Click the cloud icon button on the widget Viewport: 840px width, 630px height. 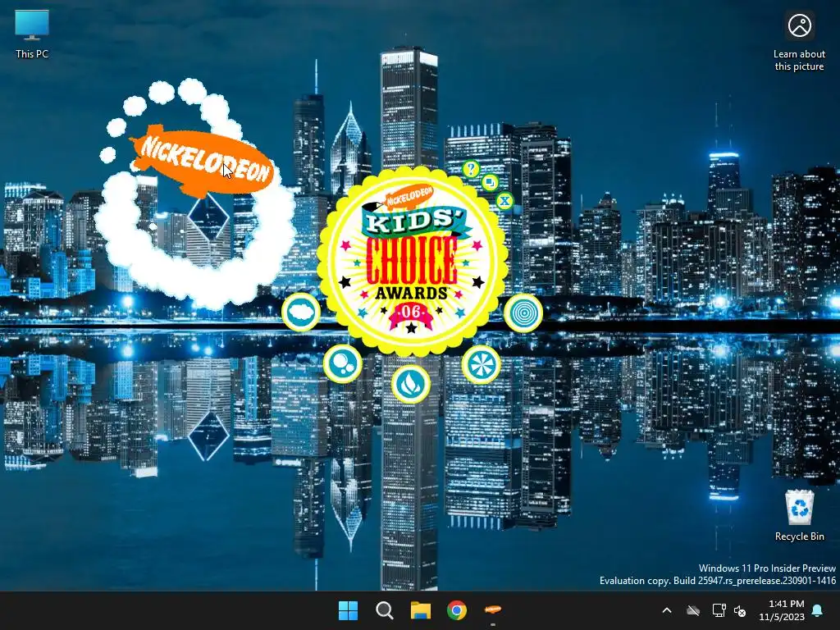[x=301, y=313]
